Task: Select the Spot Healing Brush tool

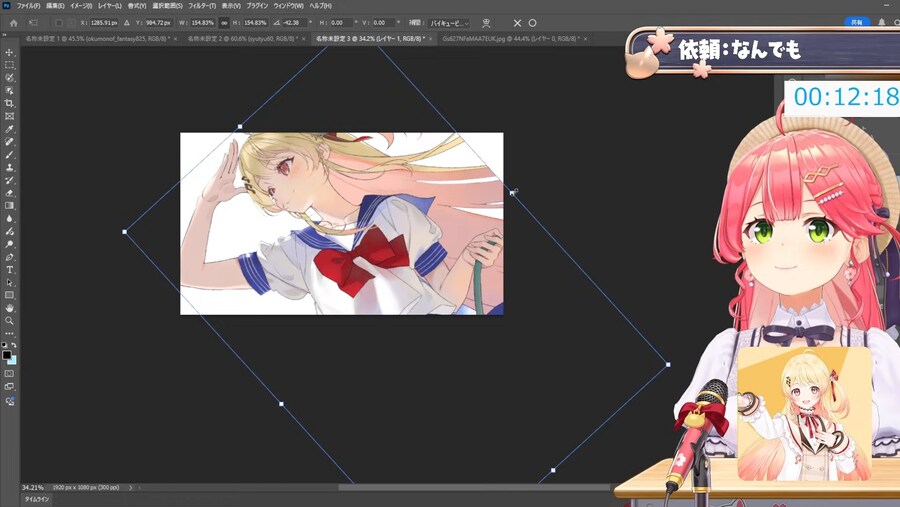Action: 9,142
